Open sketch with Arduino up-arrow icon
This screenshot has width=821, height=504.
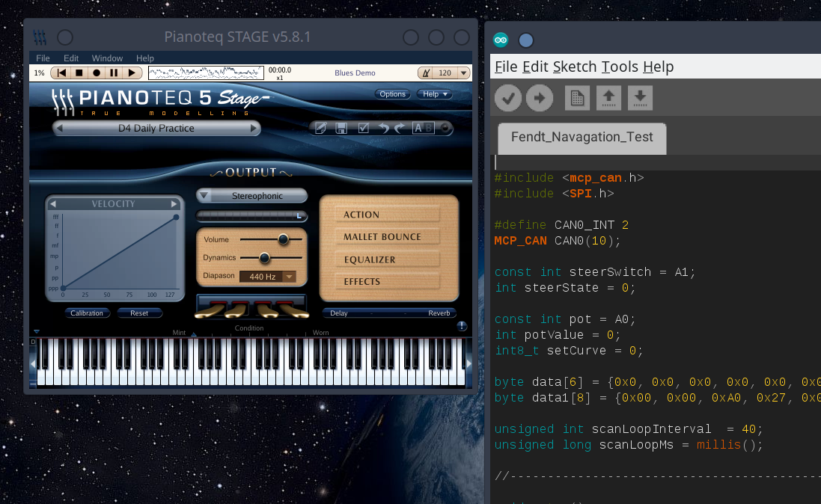(608, 98)
